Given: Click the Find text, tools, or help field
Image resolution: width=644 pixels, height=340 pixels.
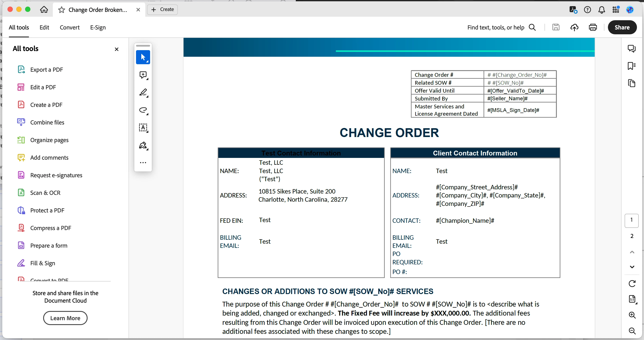Looking at the screenshot, I should (x=495, y=27).
